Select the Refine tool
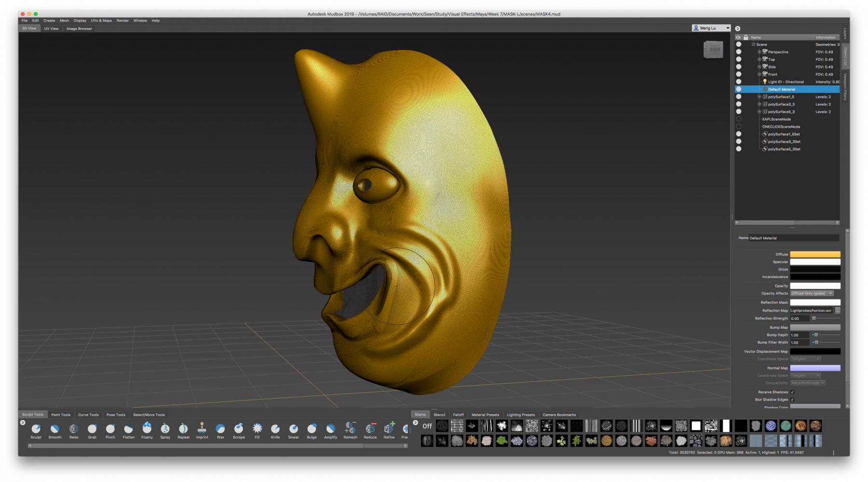The image size is (868, 482). (389, 430)
